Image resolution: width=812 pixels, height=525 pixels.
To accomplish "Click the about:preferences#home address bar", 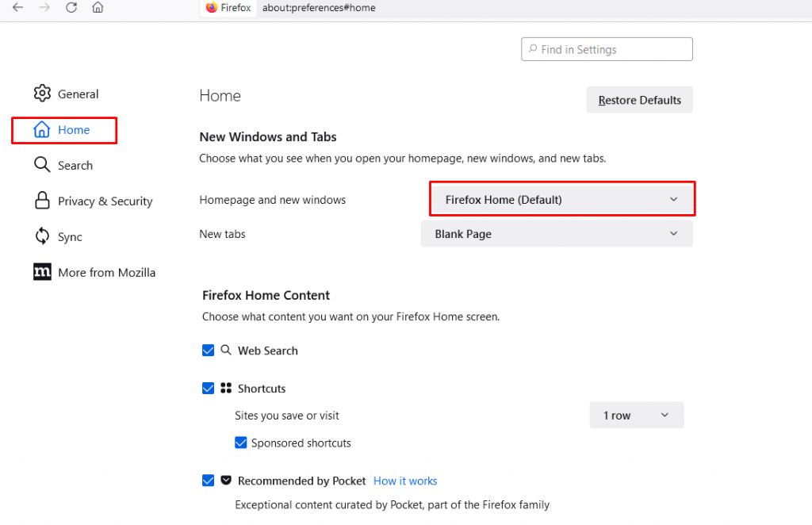I will [x=319, y=8].
